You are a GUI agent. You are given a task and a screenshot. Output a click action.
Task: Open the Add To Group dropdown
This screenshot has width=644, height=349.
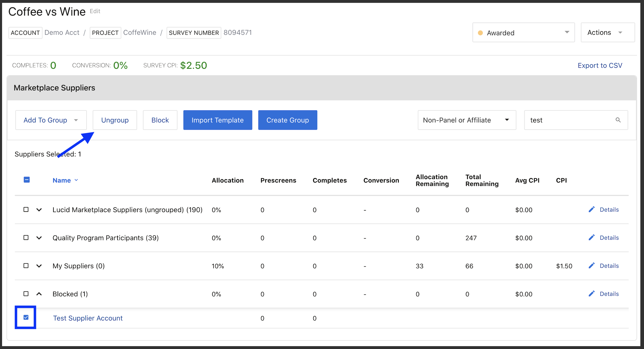click(51, 120)
